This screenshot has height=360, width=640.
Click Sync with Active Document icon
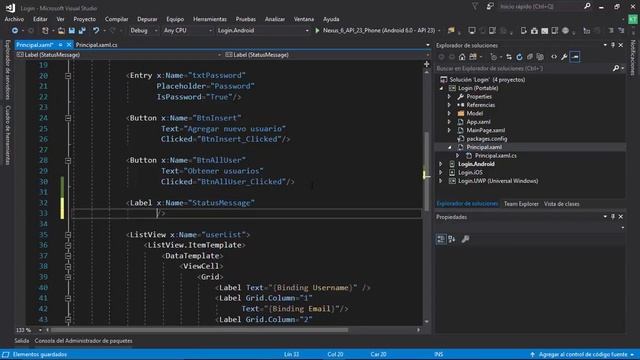509,57
